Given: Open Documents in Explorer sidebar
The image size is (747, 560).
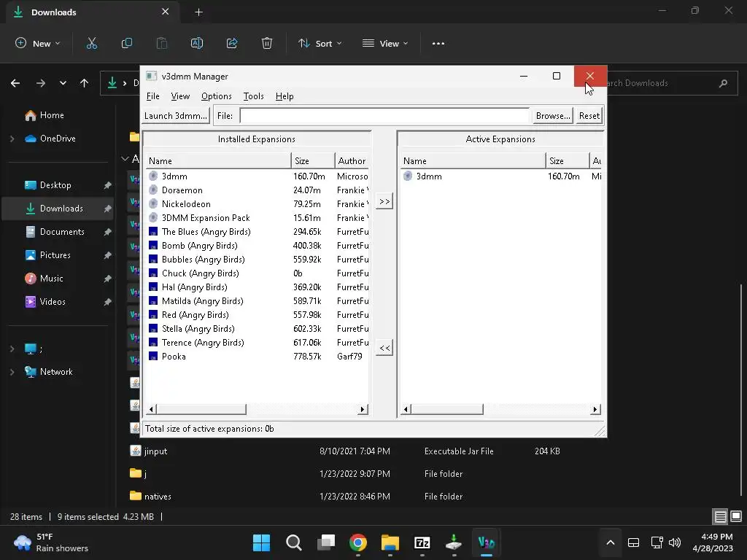Looking at the screenshot, I should [x=62, y=232].
